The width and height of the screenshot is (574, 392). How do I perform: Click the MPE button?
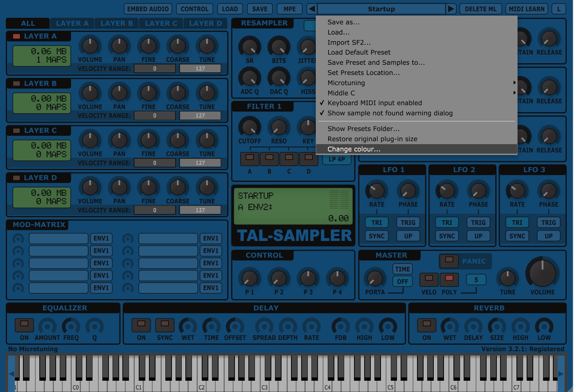point(290,9)
